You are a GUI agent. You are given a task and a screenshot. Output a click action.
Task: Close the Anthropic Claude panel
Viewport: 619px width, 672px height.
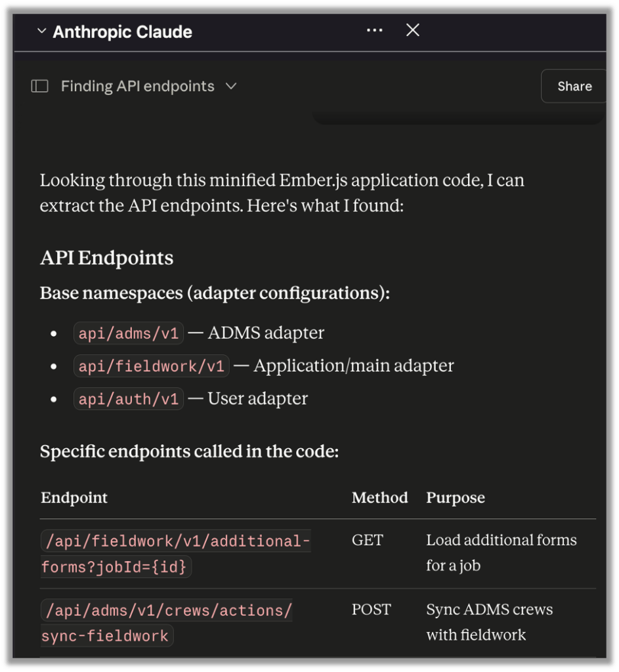pyautogui.click(x=412, y=30)
